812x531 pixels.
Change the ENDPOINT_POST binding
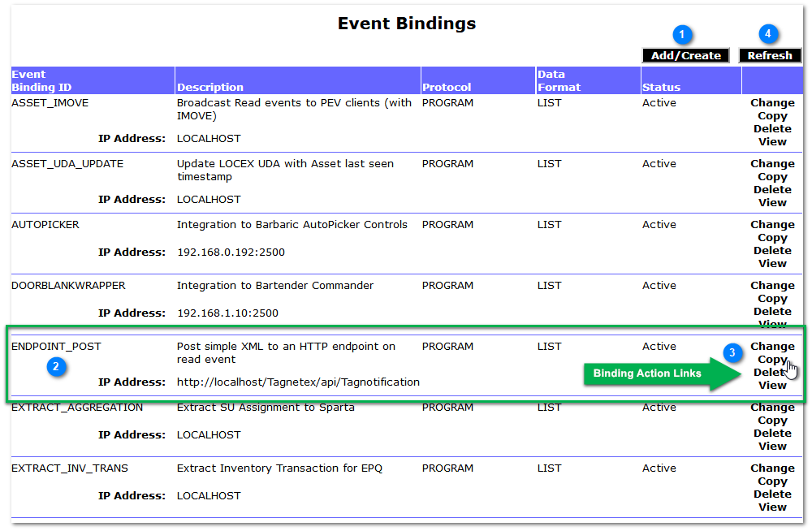pyautogui.click(x=772, y=346)
